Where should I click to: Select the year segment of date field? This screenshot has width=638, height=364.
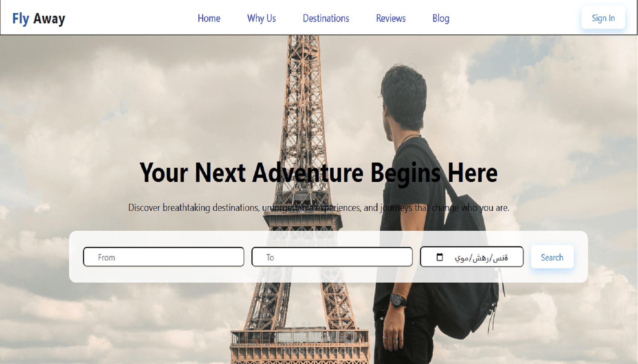(x=500, y=258)
